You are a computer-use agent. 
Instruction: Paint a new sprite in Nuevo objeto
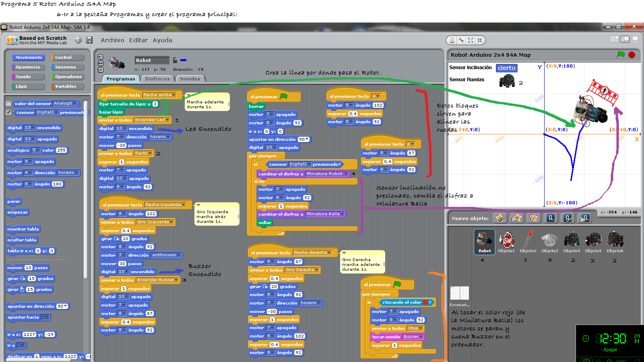(500, 218)
